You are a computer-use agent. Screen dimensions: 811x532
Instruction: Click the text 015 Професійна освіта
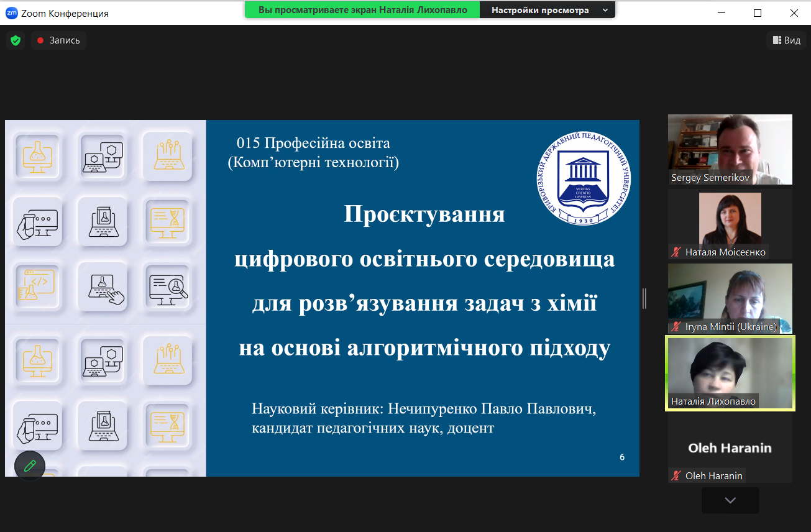coord(313,144)
